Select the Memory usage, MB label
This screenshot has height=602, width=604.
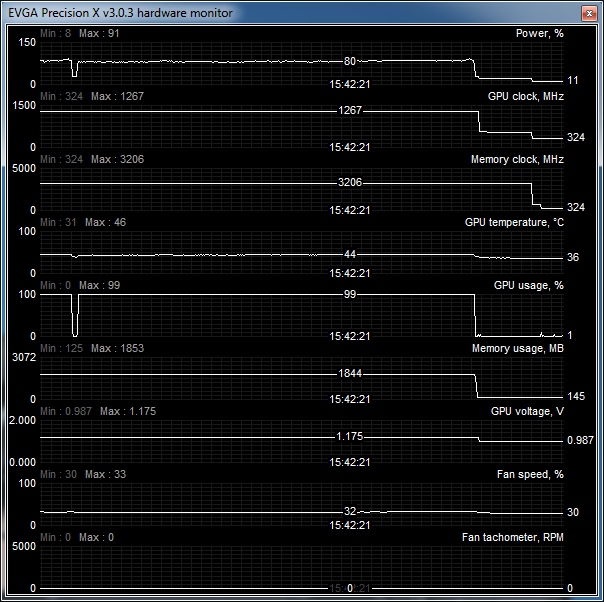coord(518,348)
